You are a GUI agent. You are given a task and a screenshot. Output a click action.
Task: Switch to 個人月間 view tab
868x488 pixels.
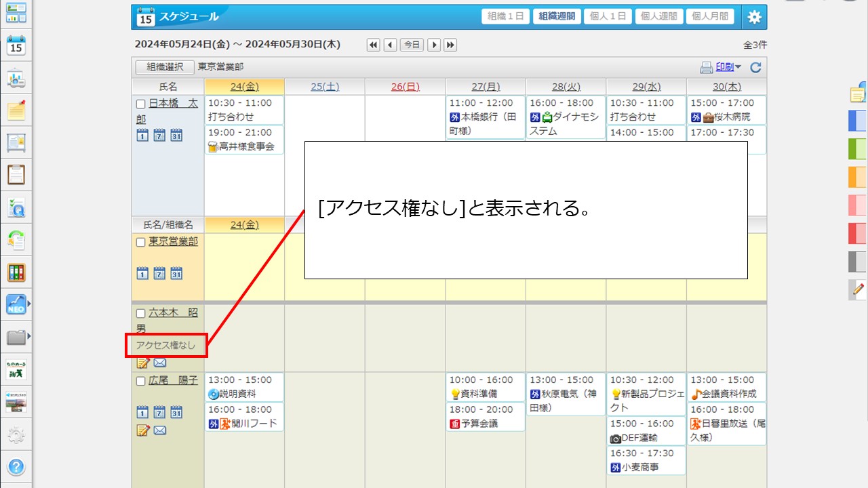point(709,17)
